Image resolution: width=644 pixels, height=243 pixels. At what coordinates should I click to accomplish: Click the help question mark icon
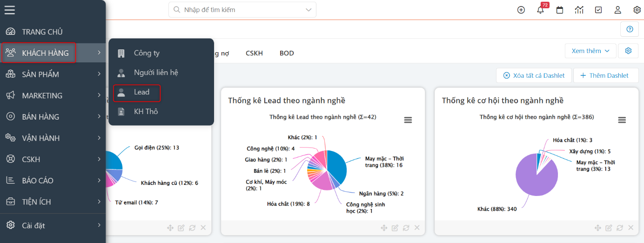coord(630,29)
